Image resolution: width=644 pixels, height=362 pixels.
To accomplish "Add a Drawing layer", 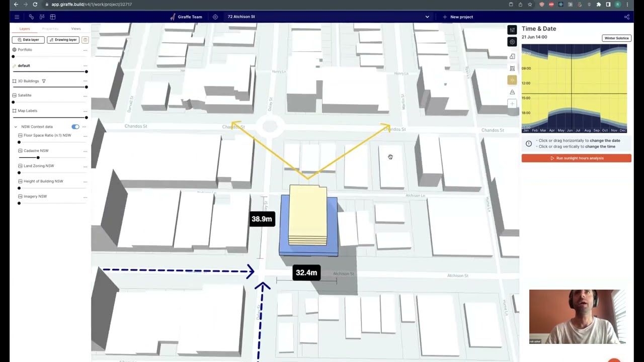I will [x=63, y=40].
